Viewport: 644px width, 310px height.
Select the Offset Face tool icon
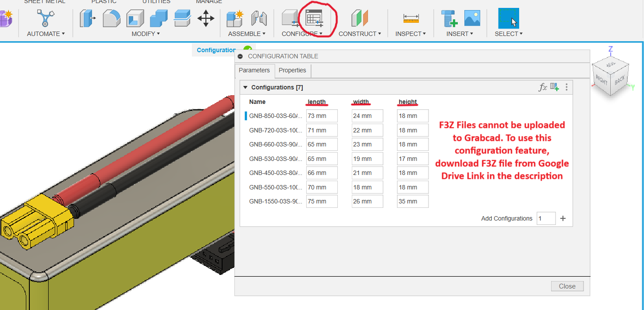point(182,18)
